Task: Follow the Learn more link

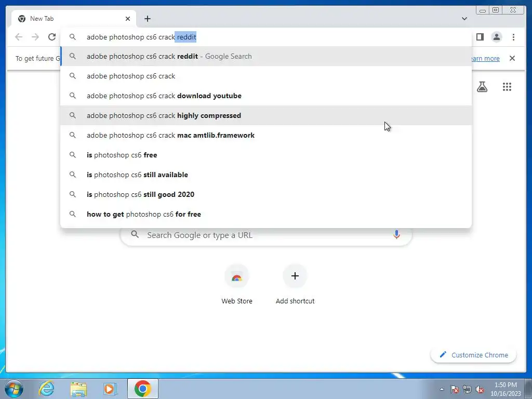Action: click(486, 58)
